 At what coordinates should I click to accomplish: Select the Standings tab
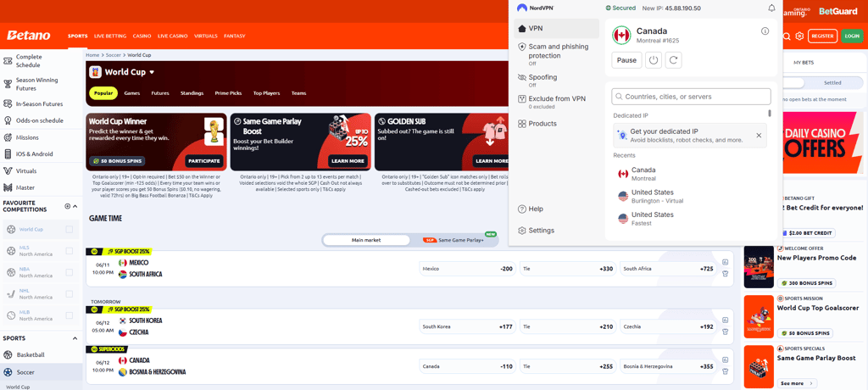pos(192,93)
